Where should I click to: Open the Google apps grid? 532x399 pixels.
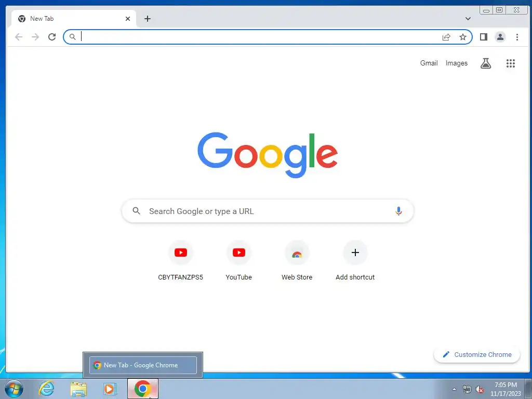coord(511,63)
